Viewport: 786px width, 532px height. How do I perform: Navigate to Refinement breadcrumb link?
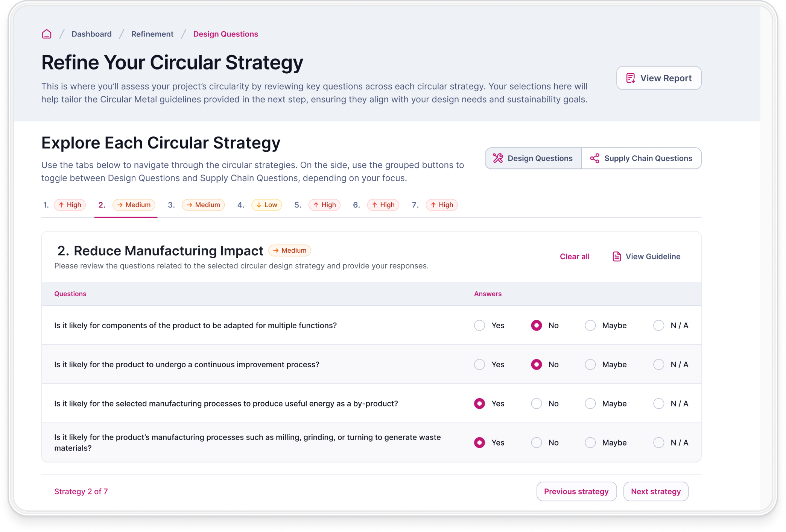tap(152, 34)
